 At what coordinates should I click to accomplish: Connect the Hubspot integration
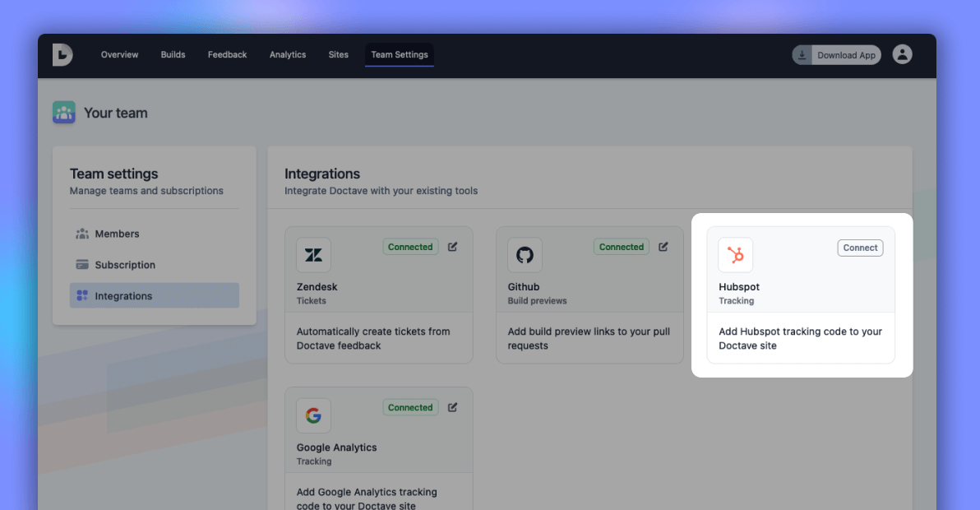[x=859, y=247]
